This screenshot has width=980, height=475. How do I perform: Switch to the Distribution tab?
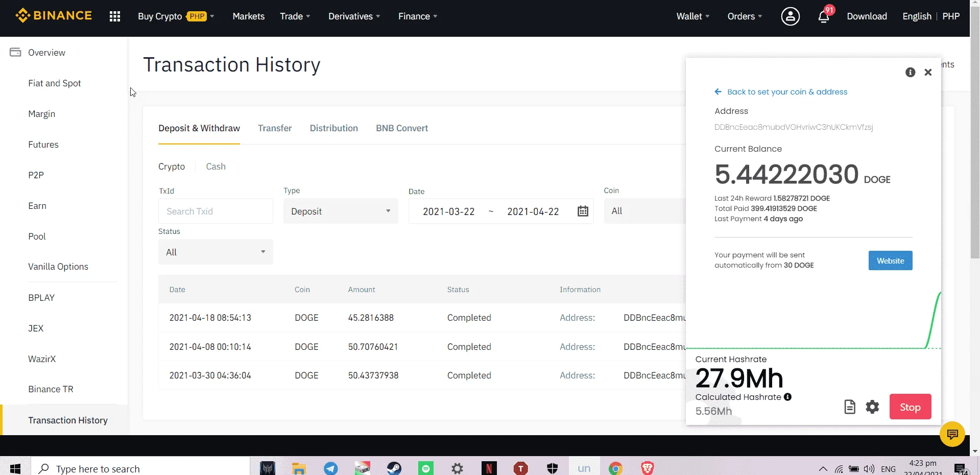click(x=334, y=128)
